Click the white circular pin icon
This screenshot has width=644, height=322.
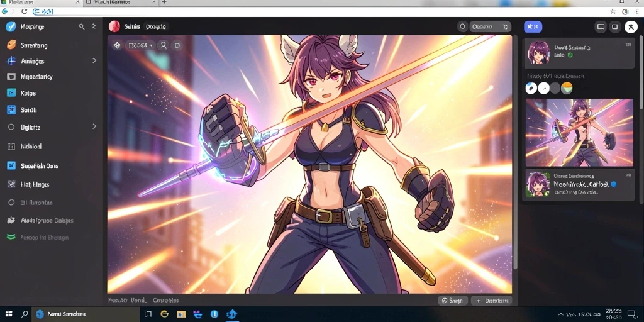pyautogui.click(x=631, y=26)
